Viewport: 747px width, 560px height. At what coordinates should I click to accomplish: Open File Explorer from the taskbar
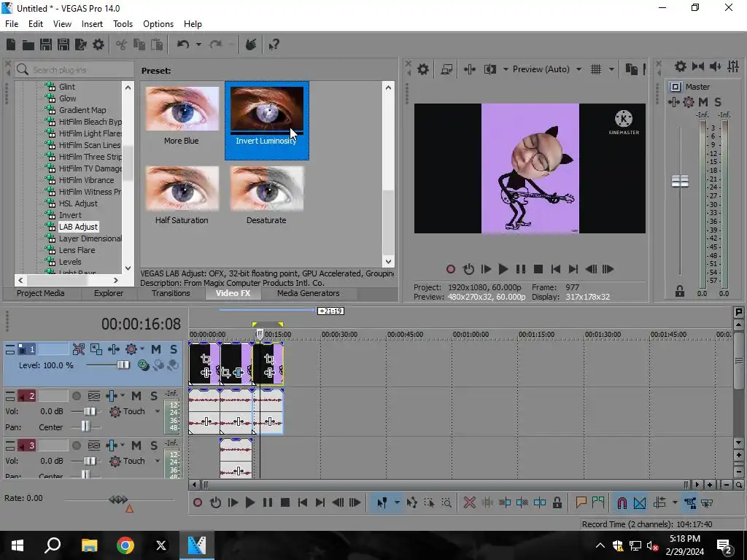click(89, 545)
